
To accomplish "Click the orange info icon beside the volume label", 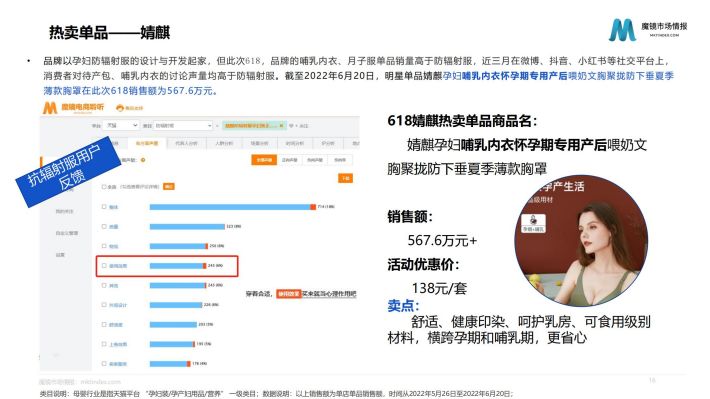I will click(x=143, y=160).
